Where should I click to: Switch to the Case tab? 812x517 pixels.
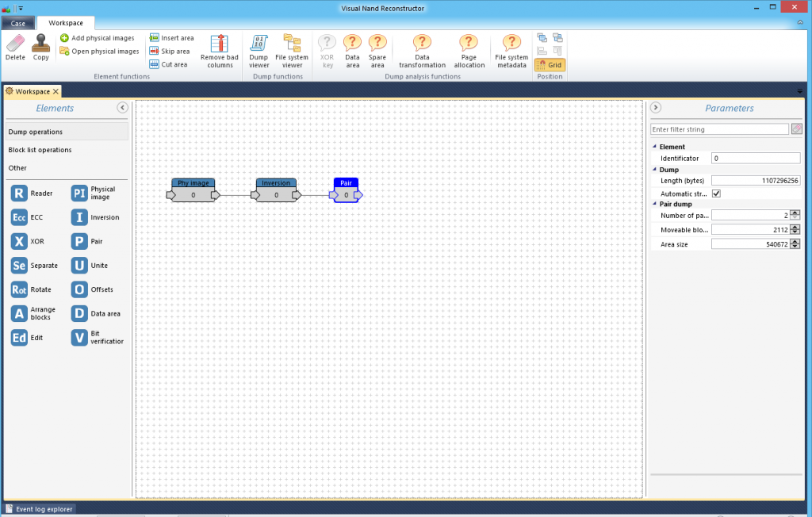point(17,23)
